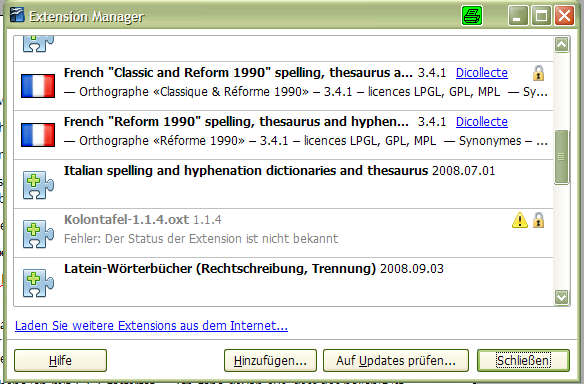The width and height of the screenshot is (584, 384).
Task: Click the yellow warning icon on Kolontafel row
Action: click(x=520, y=220)
